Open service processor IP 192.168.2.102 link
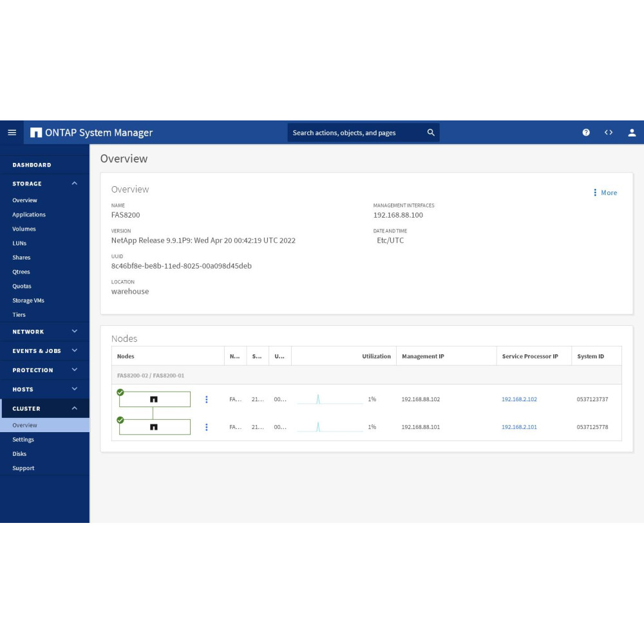This screenshot has height=644, width=644. [x=519, y=399]
